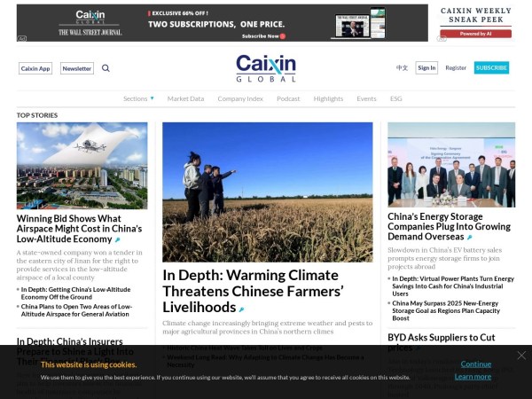Open the search magnifier icon
Image resolution: width=532 pixels, height=399 pixels.
pyautogui.click(x=106, y=68)
